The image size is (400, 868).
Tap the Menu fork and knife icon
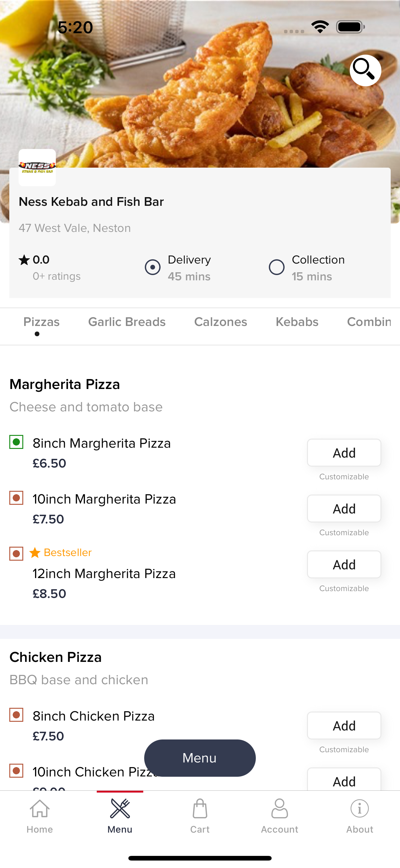coord(120,809)
